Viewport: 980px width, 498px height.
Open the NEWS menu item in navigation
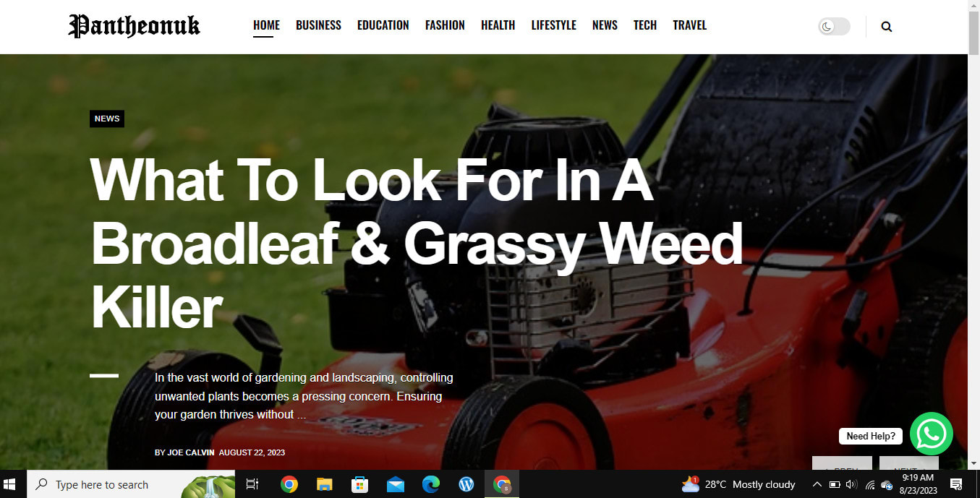605,25
